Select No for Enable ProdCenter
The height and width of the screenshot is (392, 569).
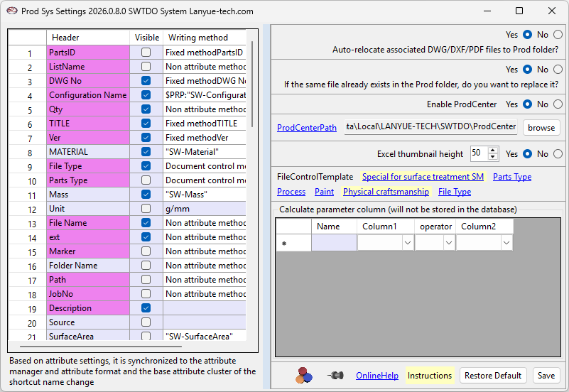point(558,104)
